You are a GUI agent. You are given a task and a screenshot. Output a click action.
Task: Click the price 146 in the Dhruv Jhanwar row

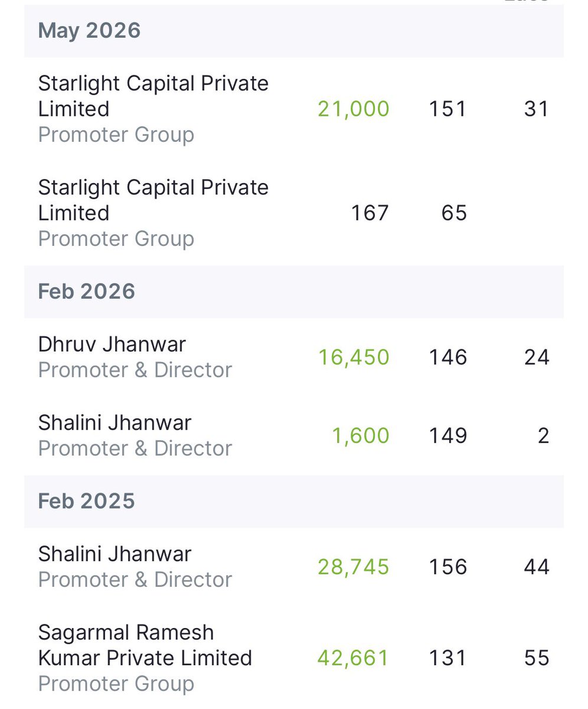click(447, 357)
